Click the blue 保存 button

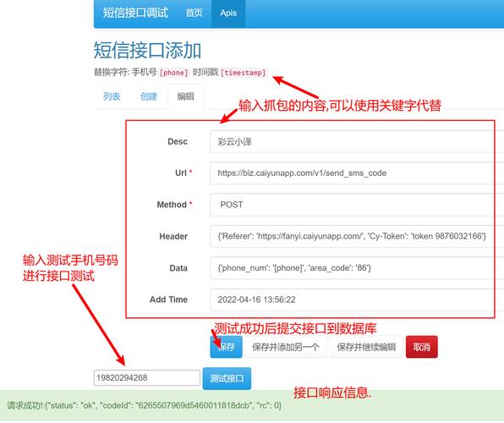(x=227, y=347)
